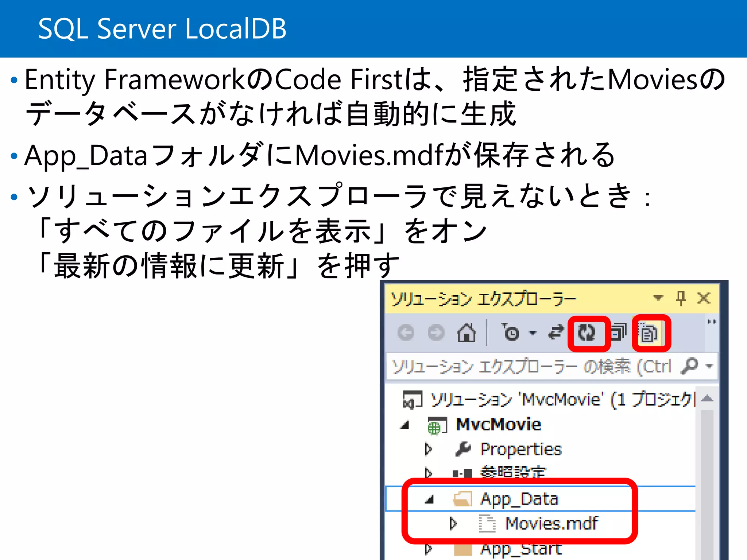Open the search options dropdown arrow

click(x=709, y=366)
